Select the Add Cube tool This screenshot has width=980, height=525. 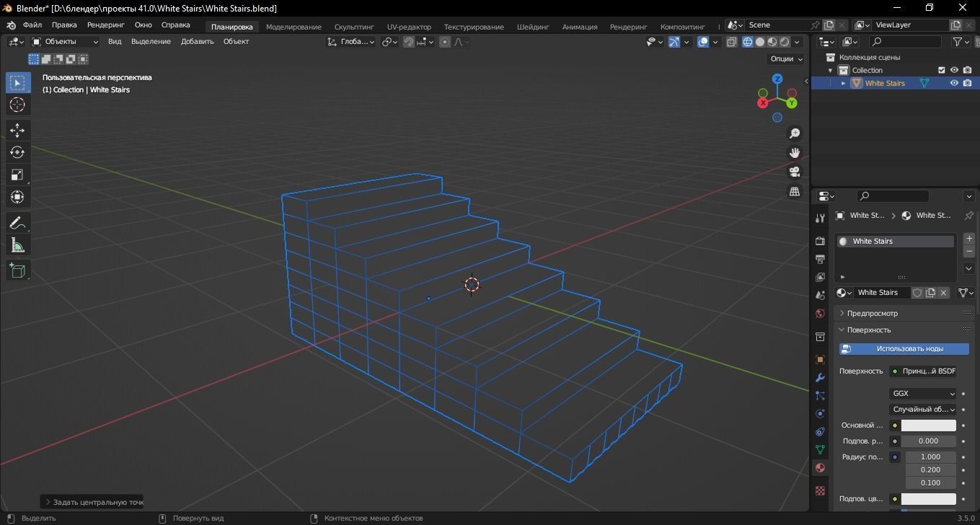click(x=17, y=270)
